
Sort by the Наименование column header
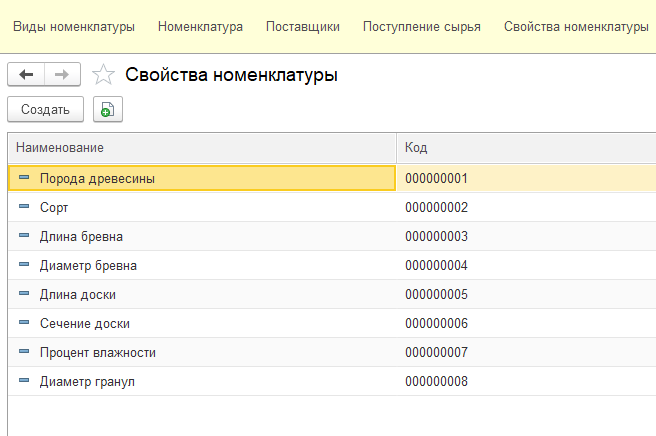point(200,148)
